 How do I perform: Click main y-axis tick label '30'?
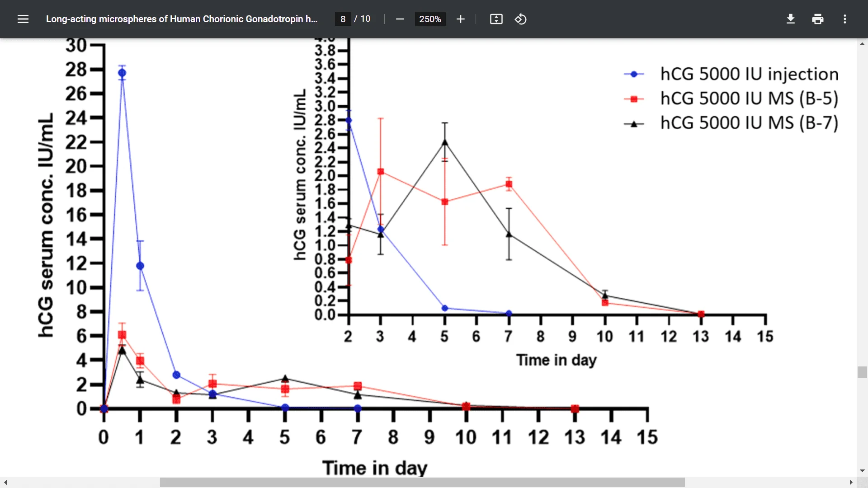pos(76,45)
